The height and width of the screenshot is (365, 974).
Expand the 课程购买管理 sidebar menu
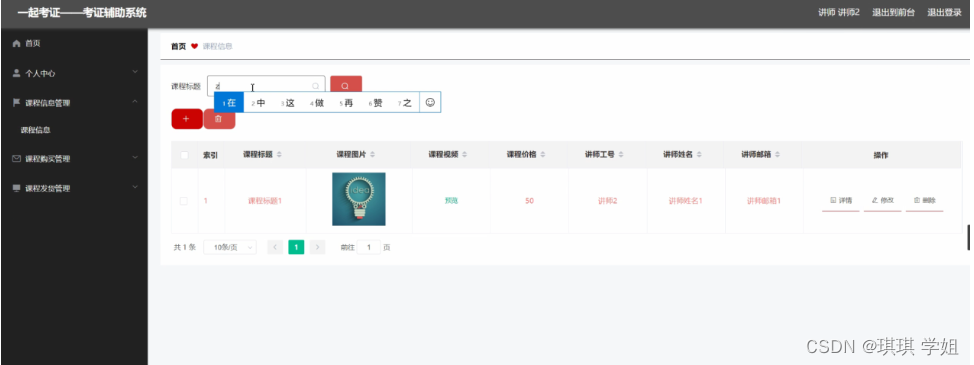tap(135, 158)
